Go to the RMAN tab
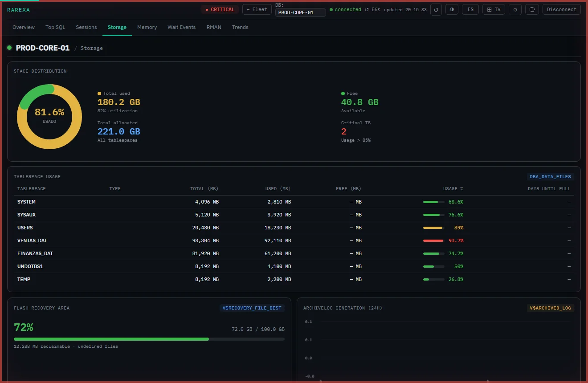This screenshot has height=383, width=588. point(214,27)
